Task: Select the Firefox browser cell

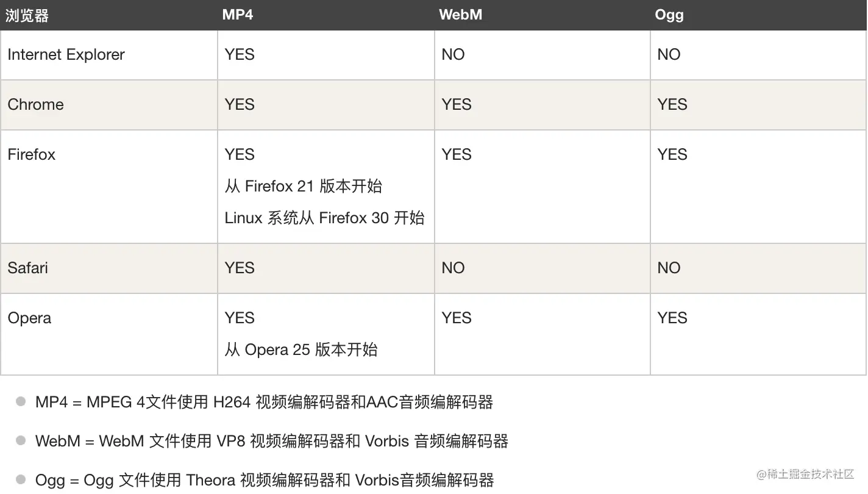Action: [x=31, y=155]
